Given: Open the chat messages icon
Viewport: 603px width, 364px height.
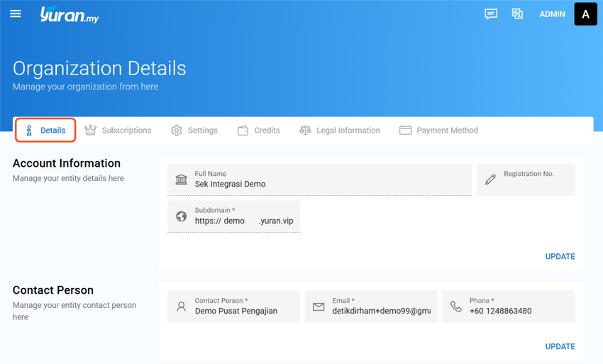Looking at the screenshot, I should 491,14.
